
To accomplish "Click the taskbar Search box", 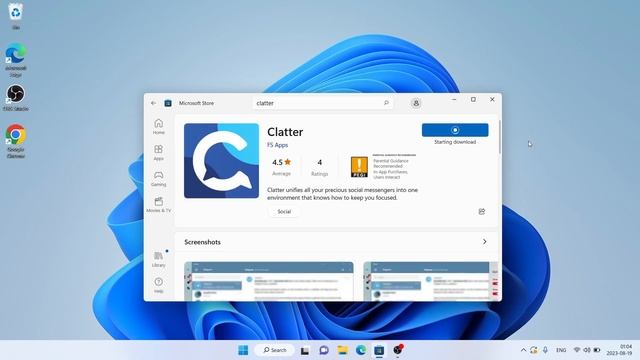I will (274, 350).
